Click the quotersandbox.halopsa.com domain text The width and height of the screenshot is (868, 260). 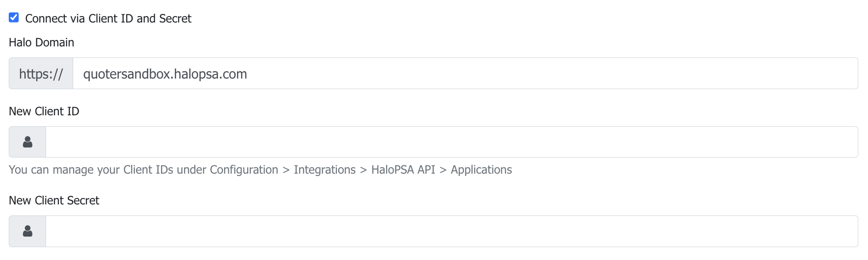tap(165, 74)
